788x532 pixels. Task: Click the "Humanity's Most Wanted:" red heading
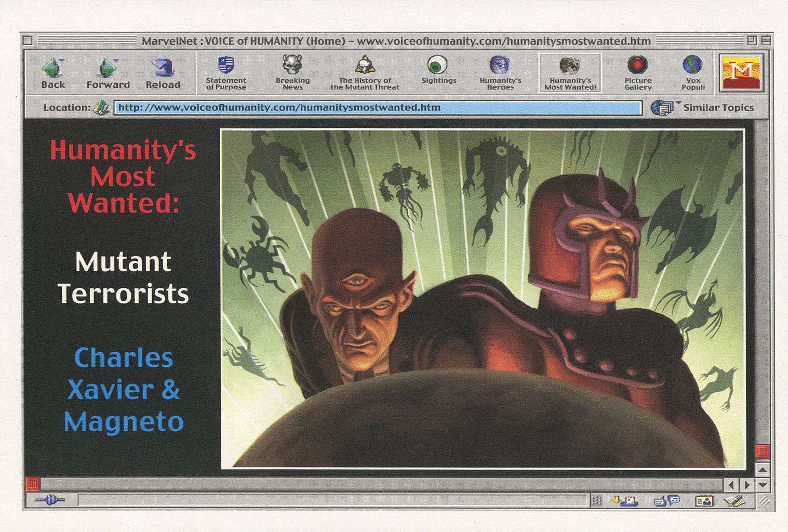(x=123, y=176)
